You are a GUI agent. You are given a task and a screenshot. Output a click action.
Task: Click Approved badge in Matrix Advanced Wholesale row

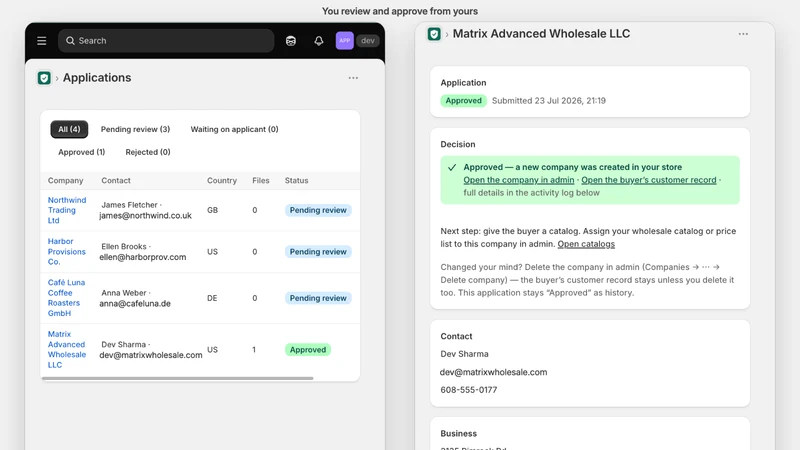308,349
